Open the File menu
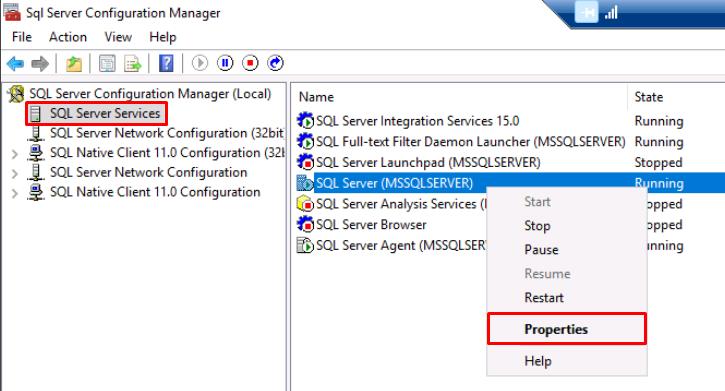 22,37
